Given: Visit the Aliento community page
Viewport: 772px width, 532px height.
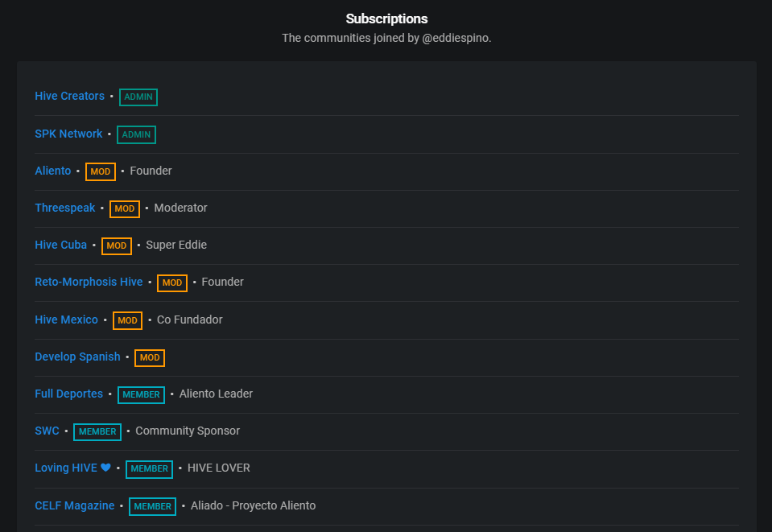Looking at the screenshot, I should [52, 171].
